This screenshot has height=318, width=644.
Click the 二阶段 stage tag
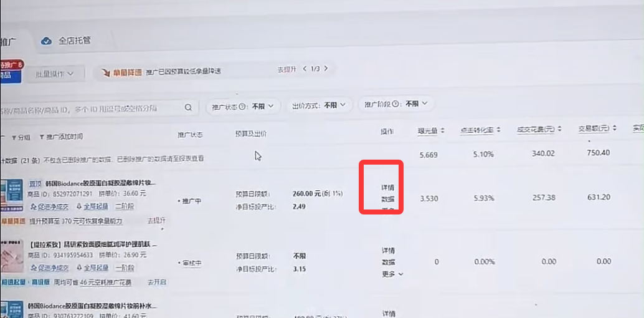pyautogui.click(x=125, y=206)
